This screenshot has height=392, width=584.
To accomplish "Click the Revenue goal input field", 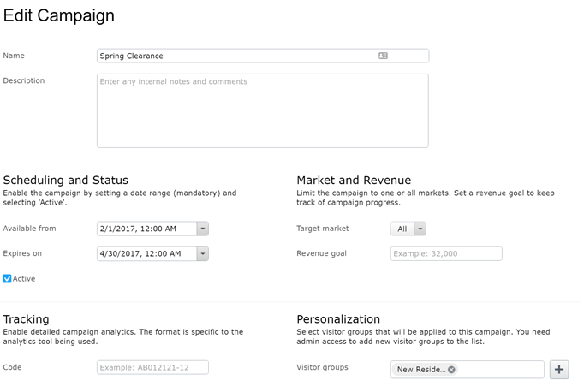I will pyautogui.click(x=445, y=253).
